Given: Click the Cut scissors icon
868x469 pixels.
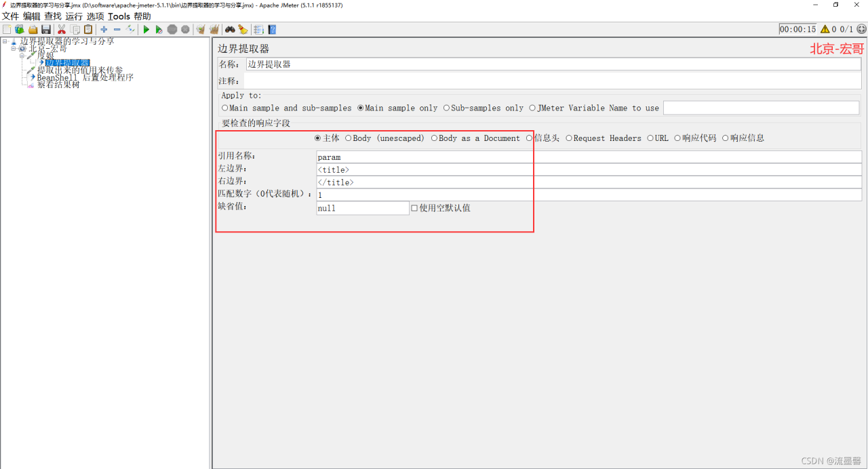Looking at the screenshot, I should tap(62, 29).
